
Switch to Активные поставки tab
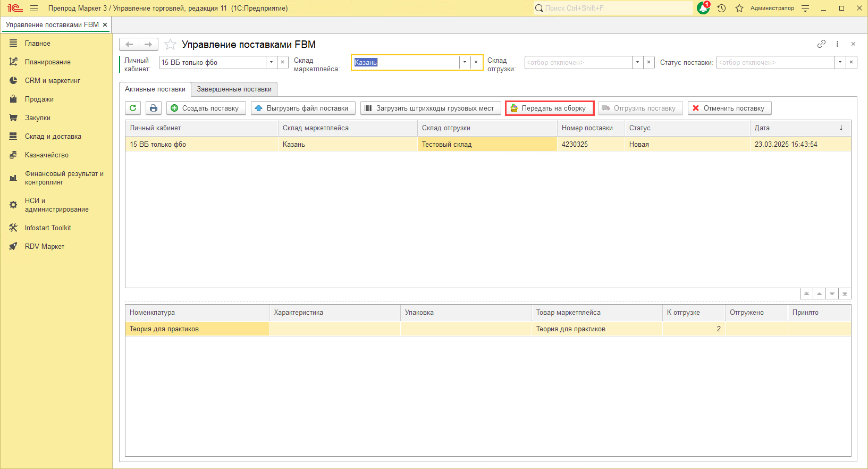click(155, 89)
